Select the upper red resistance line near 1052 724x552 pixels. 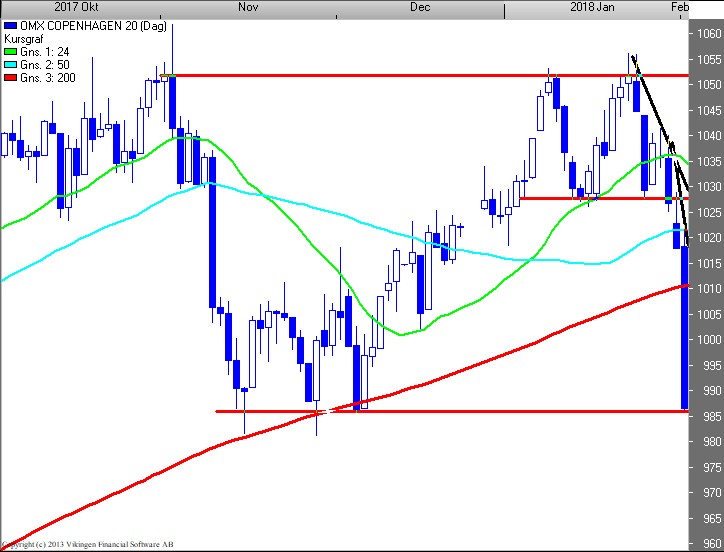click(x=400, y=75)
